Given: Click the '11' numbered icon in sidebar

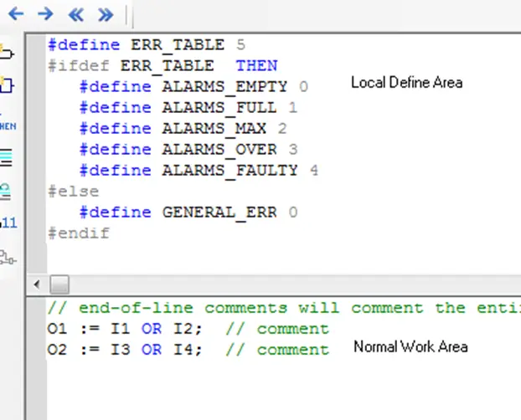Looking at the screenshot, I should pos(8,223).
